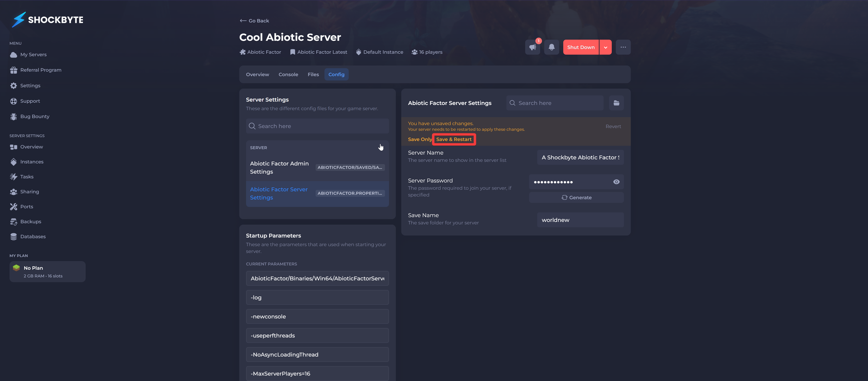Click Save Only

click(420, 140)
